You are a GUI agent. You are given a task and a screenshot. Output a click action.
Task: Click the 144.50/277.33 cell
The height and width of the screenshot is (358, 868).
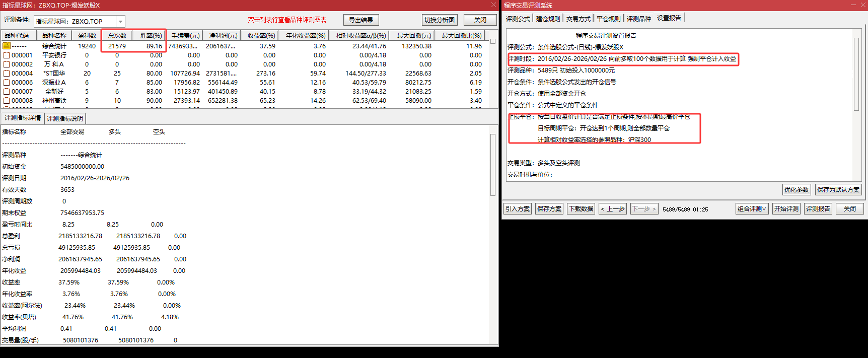366,74
